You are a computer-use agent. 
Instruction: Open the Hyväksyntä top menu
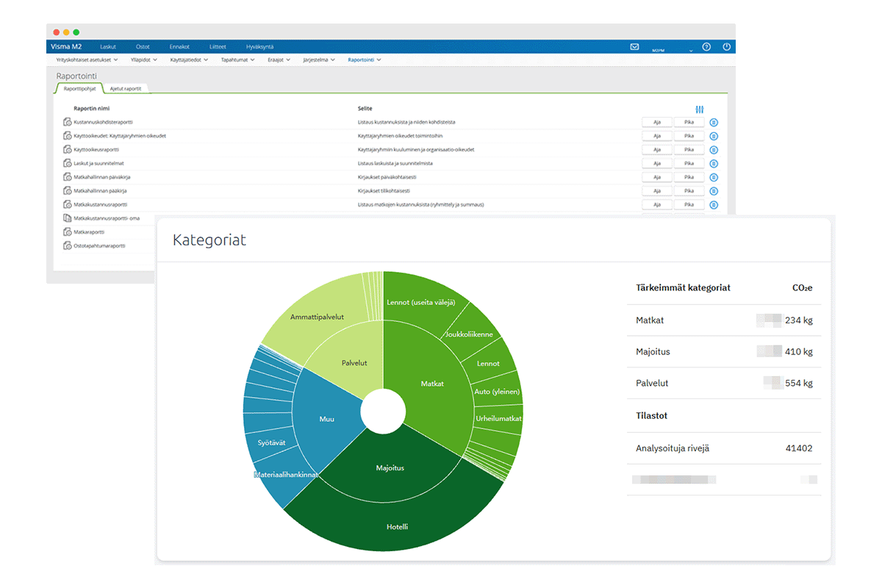point(260,47)
